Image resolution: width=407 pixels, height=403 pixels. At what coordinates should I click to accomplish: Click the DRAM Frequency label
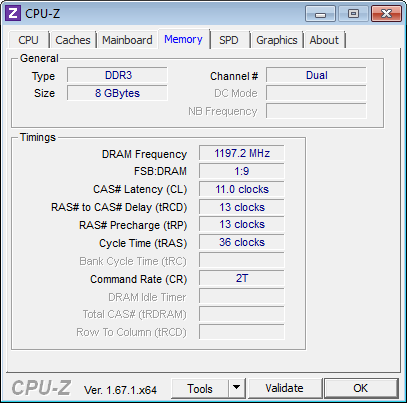point(144,154)
